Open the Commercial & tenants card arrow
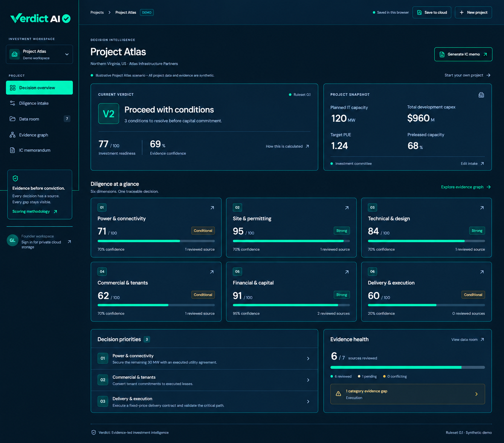The image size is (504, 443). [212, 272]
